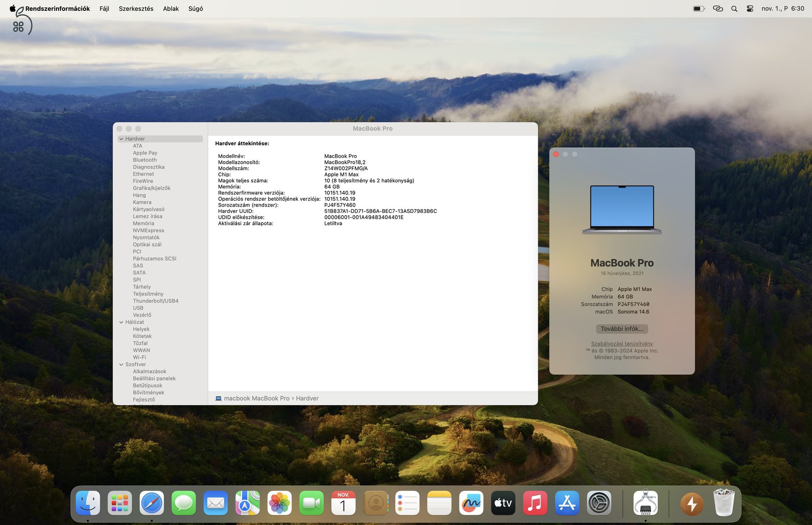Viewport: 812px width, 525px height.
Task: Open Photos app in dock
Action: 280,503
